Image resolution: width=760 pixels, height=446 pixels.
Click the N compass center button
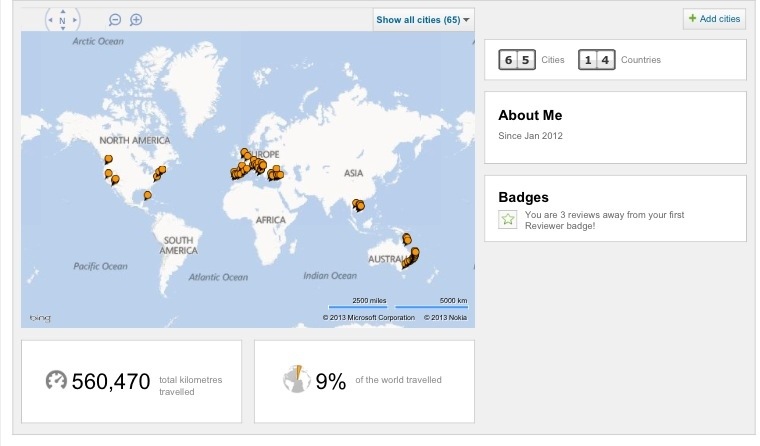62,21
